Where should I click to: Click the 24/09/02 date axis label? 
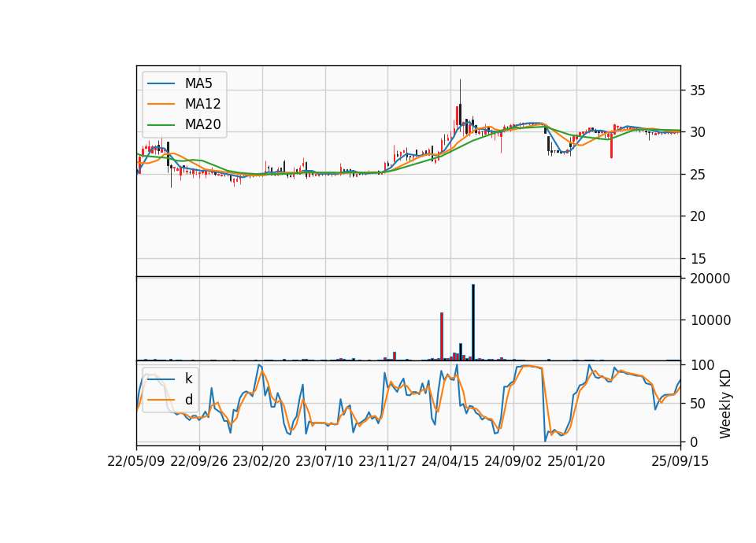pyautogui.click(x=513, y=461)
